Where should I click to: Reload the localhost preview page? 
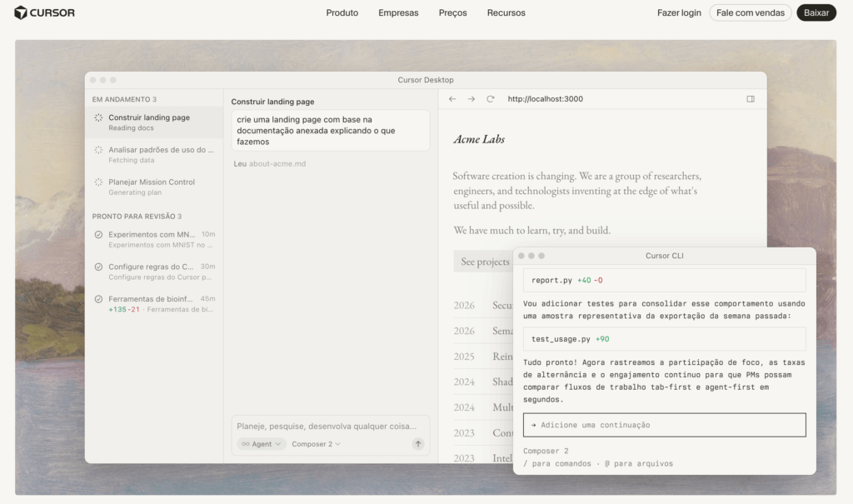click(x=490, y=99)
